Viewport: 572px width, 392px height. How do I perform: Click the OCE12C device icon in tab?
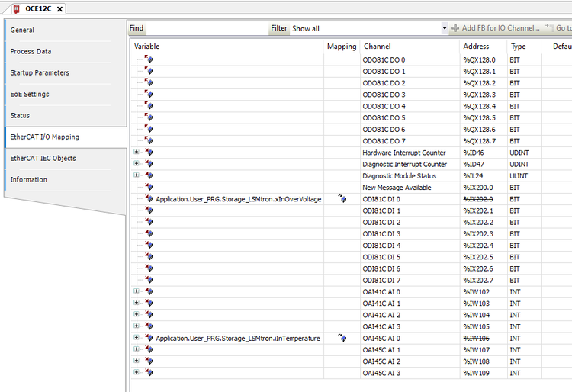[x=16, y=8]
